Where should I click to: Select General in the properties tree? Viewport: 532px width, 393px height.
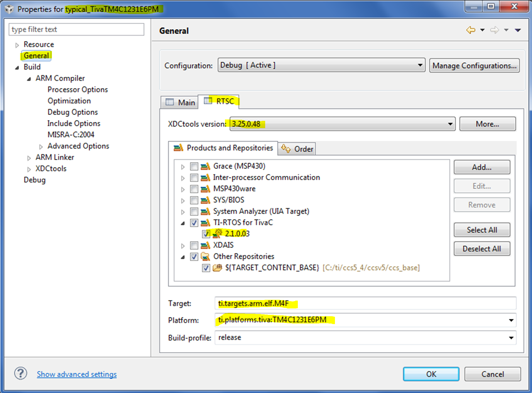click(36, 56)
